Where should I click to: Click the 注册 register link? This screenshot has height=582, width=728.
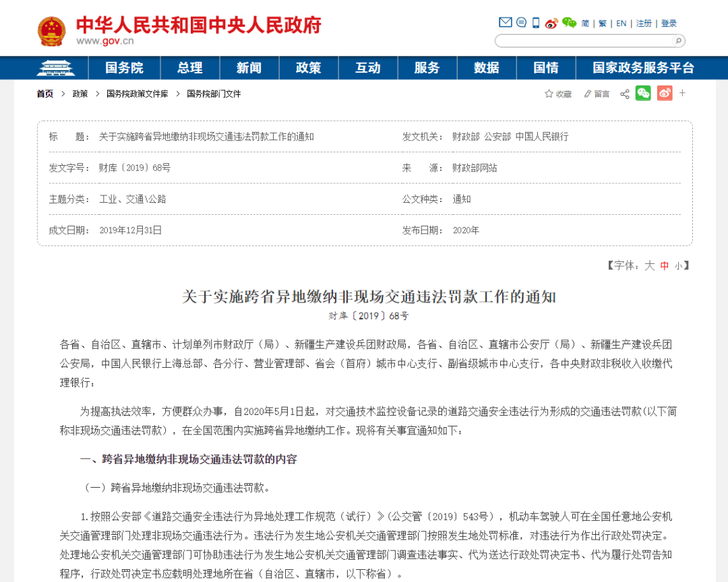click(x=644, y=23)
